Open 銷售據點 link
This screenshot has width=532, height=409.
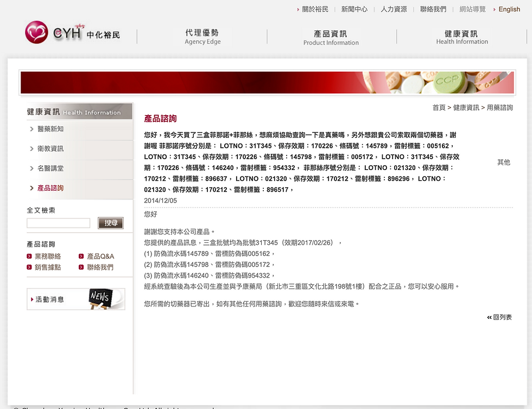click(48, 267)
